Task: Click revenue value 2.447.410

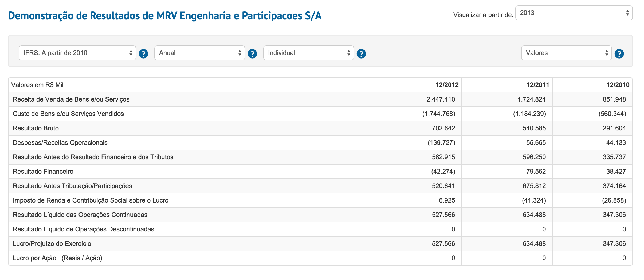Action: [441, 99]
